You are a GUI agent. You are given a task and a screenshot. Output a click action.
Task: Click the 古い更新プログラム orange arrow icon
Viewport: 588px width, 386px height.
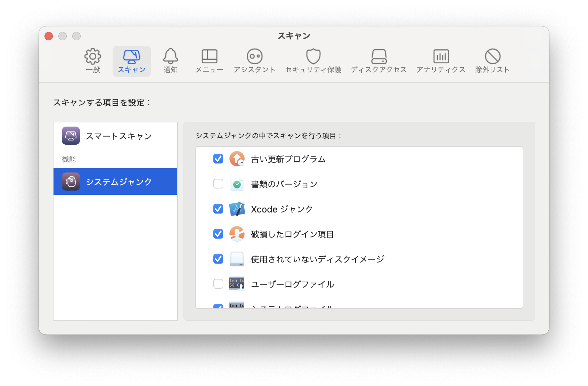point(237,159)
